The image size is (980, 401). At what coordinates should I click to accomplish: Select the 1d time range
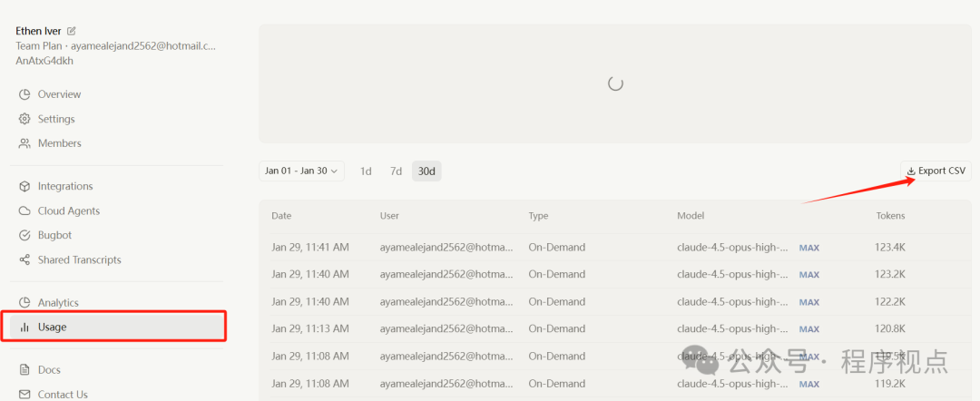366,171
